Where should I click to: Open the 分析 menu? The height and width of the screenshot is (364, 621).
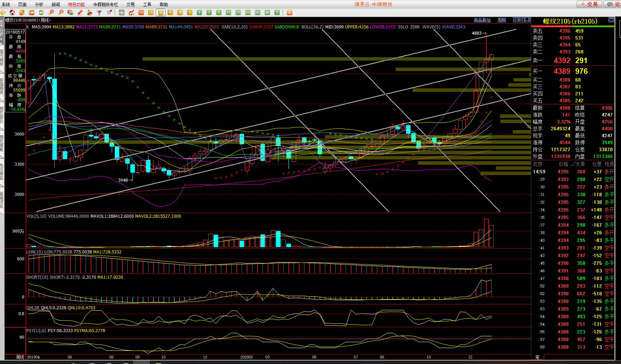(39, 5)
